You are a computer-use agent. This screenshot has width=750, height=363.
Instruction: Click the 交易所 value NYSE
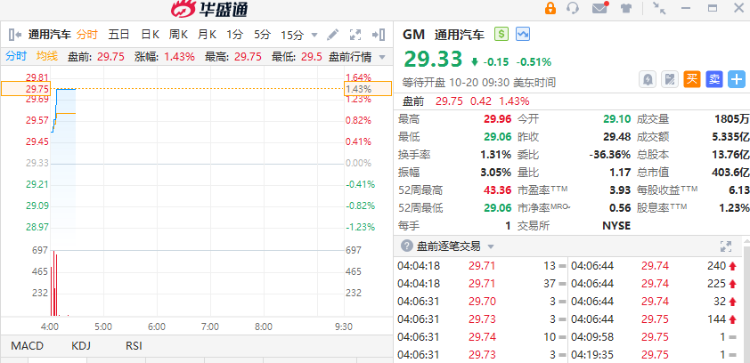click(616, 225)
